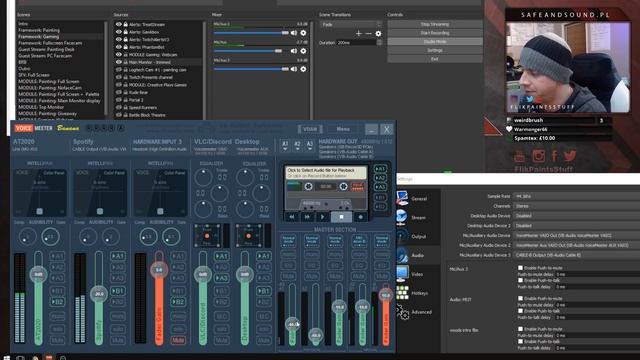Click the minus icon under Scene Transitions

click(x=369, y=33)
